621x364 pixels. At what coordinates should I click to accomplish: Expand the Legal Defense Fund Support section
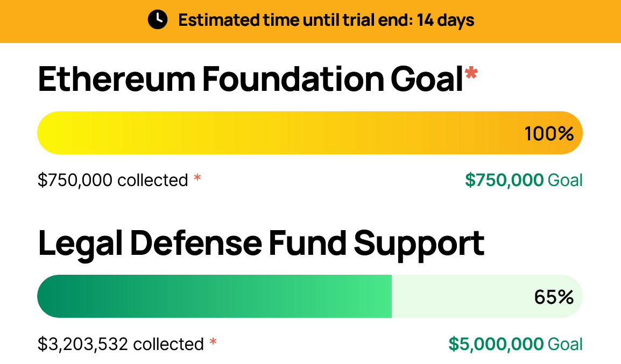tap(262, 243)
